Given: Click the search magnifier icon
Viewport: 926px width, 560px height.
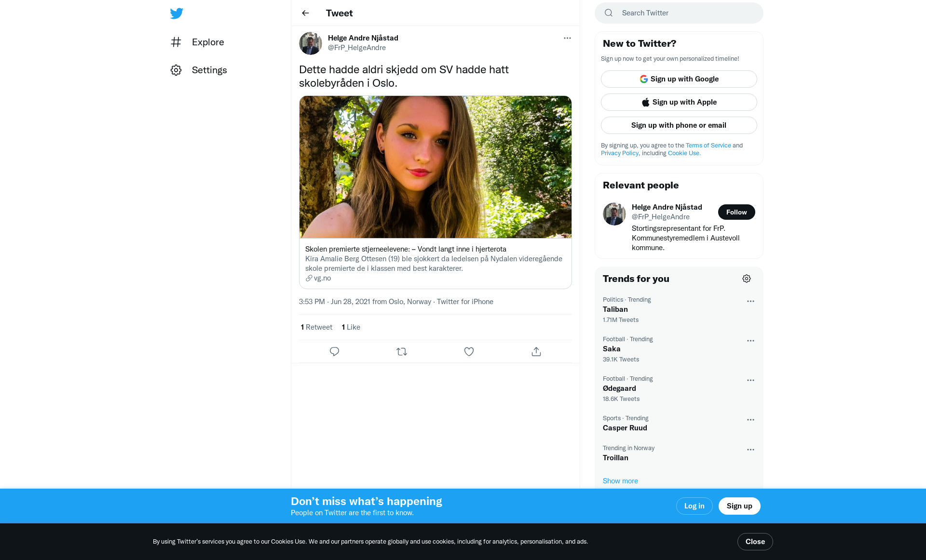Looking at the screenshot, I should [609, 13].
